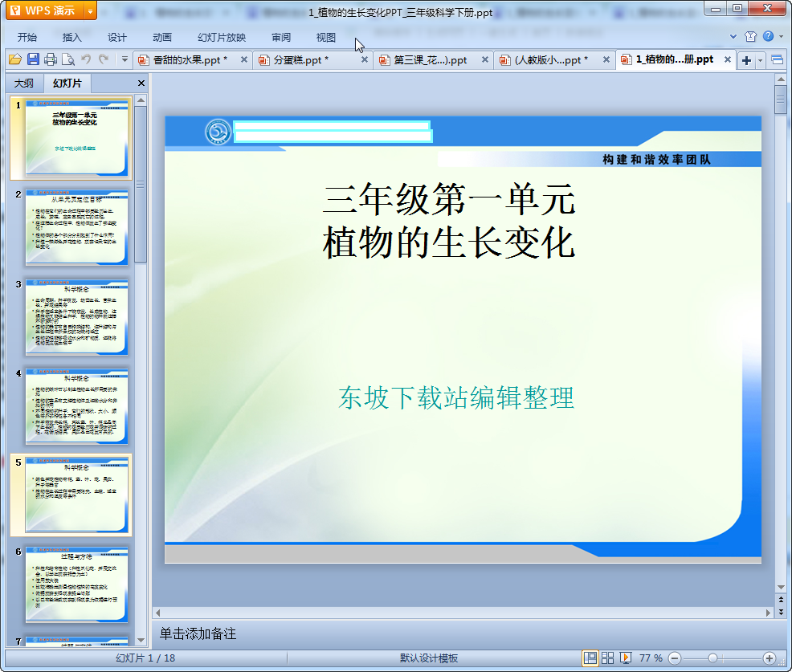Click editing area vertical scroll down arrow
The image size is (792, 672).
click(x=781, y=587)
